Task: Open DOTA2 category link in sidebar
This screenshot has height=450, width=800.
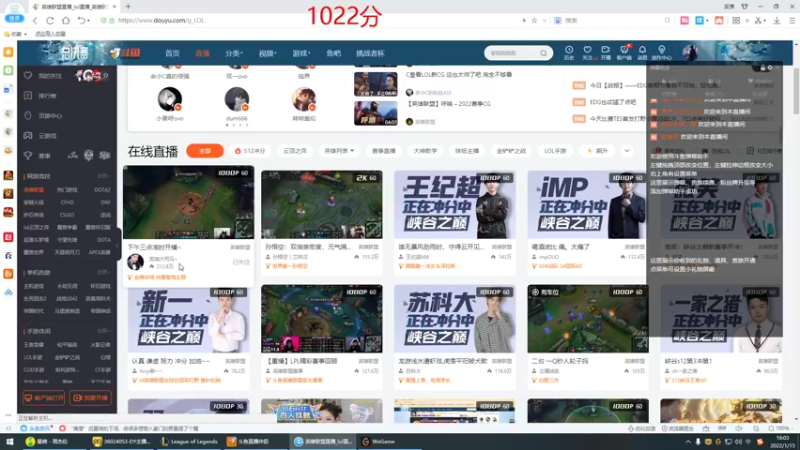Action: 102,190
